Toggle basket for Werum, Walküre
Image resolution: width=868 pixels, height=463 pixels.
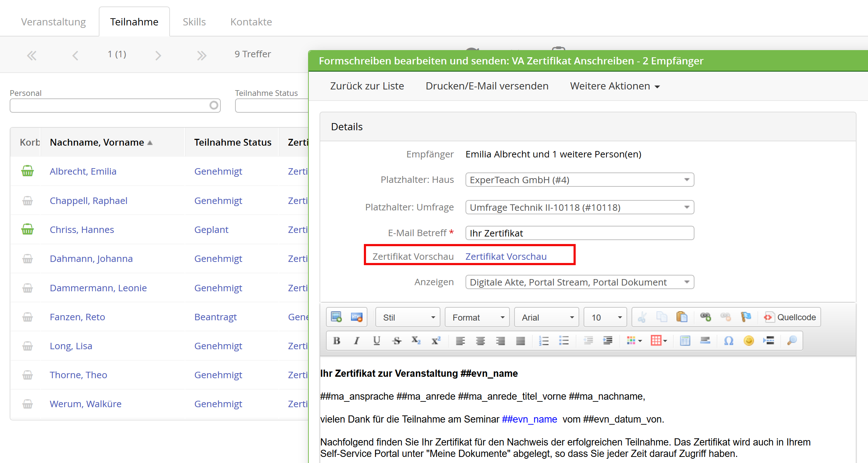(28, 404)
